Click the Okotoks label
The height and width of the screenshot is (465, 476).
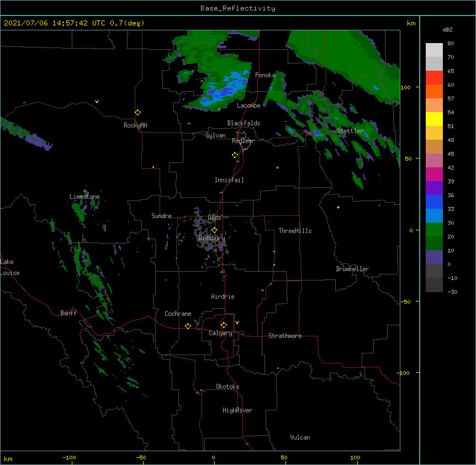pyautogui.click(x=228, y=387)
